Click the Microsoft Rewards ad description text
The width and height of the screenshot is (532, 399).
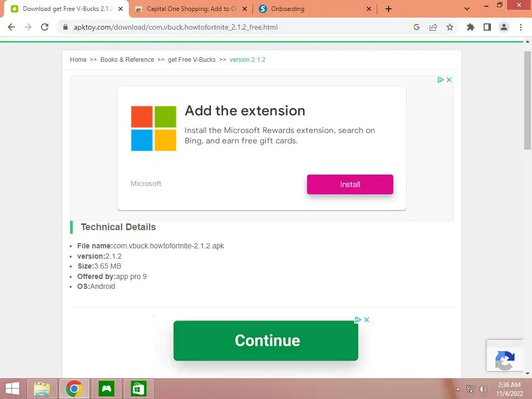coord(280,136)
